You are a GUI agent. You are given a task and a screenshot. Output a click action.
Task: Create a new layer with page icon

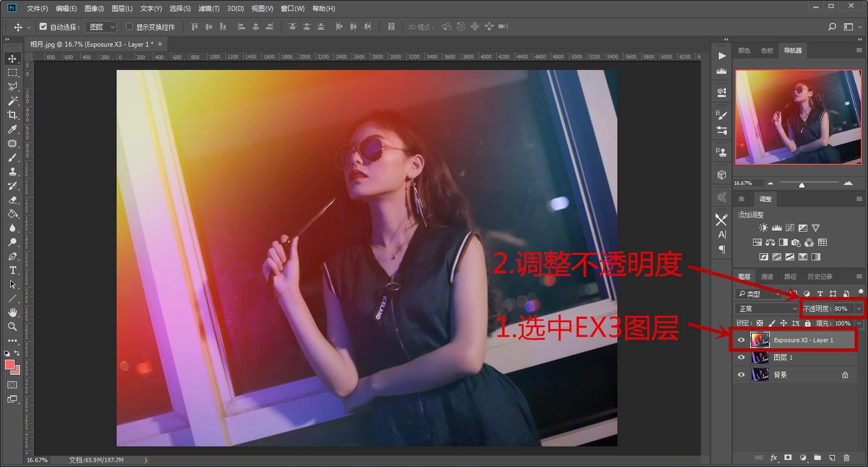coord(832,458)
